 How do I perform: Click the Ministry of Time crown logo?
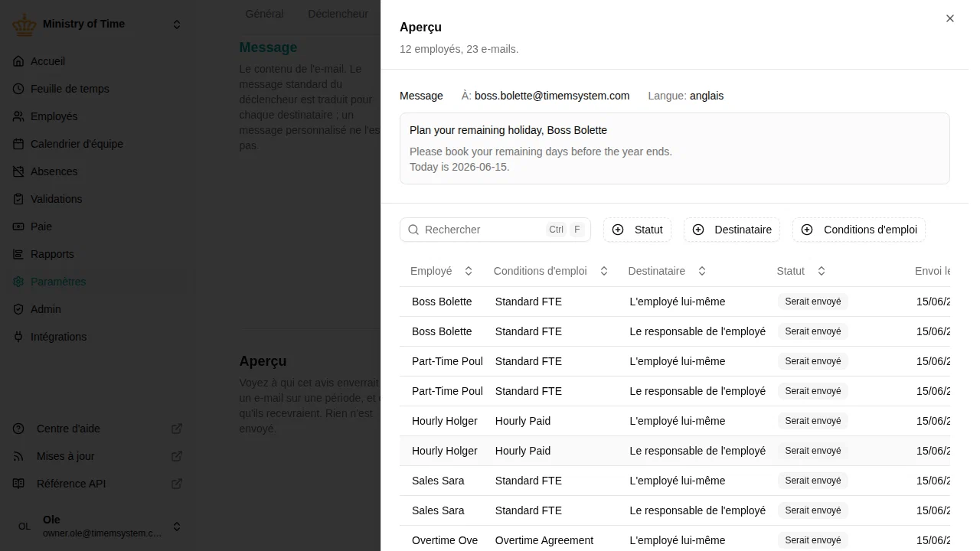pos(24,24)
